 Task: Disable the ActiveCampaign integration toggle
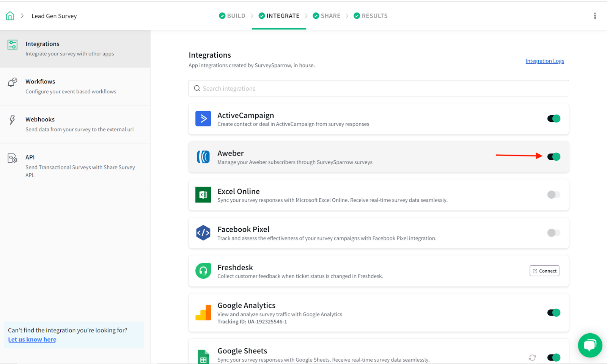point(554,119)
